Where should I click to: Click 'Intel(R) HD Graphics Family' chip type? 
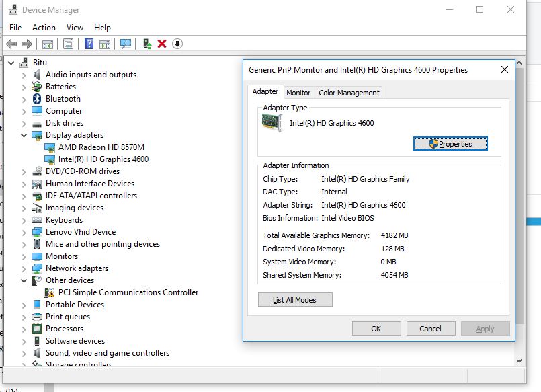(x=366, y=179)
